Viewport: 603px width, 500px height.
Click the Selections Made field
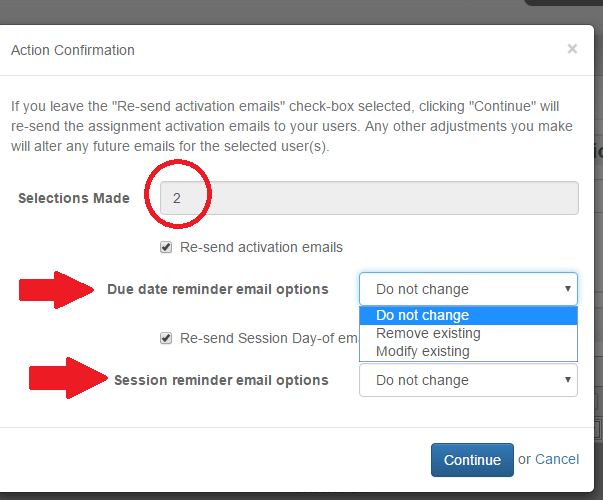pyautogui.click(x=369, y=198)
